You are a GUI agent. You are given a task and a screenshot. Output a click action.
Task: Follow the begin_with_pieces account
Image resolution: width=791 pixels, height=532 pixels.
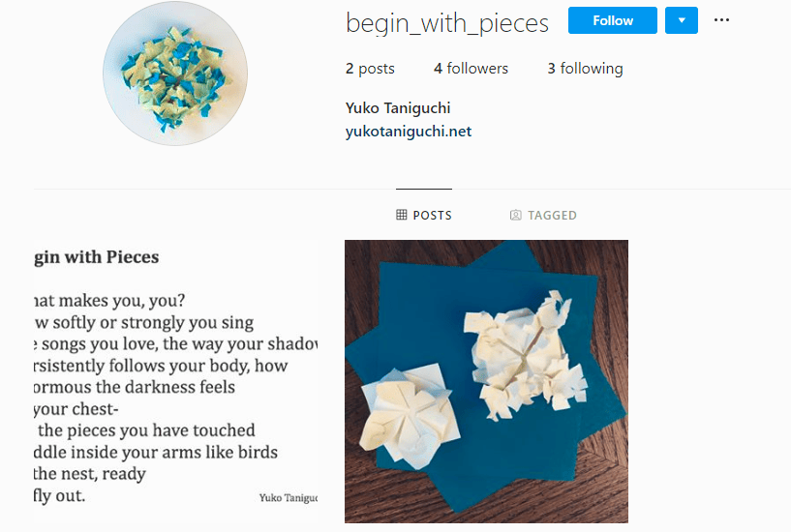pos(613,20)
